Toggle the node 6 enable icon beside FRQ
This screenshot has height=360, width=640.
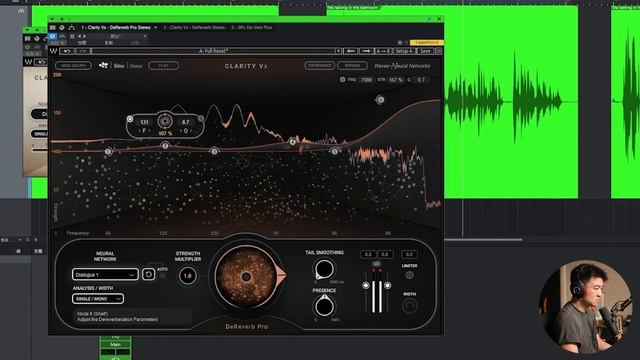pyautogui.click(x=342, y=80)
